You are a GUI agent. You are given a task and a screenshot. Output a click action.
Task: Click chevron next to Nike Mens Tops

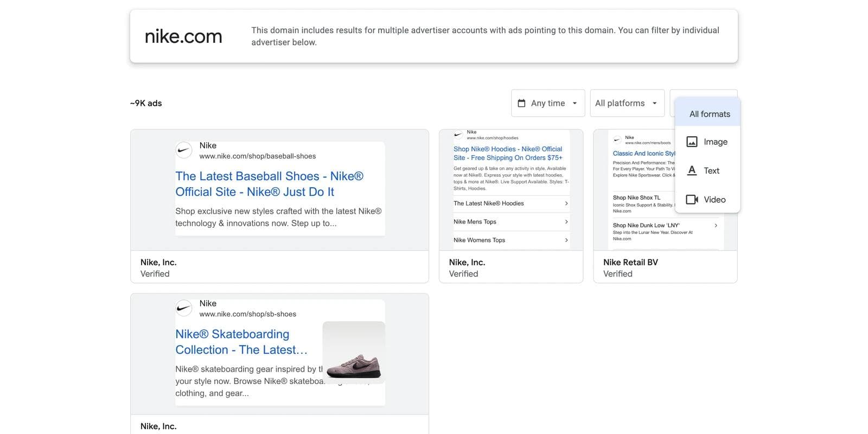[x=566, y=222]
